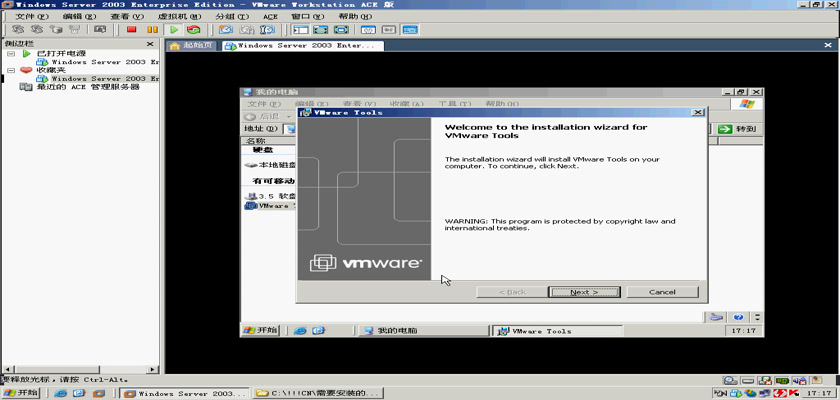Image resolution: width=840 pixels, height=400 pixels.
Task: Click the Revert to snapshot toolbar icon
Action: point(246,30)
